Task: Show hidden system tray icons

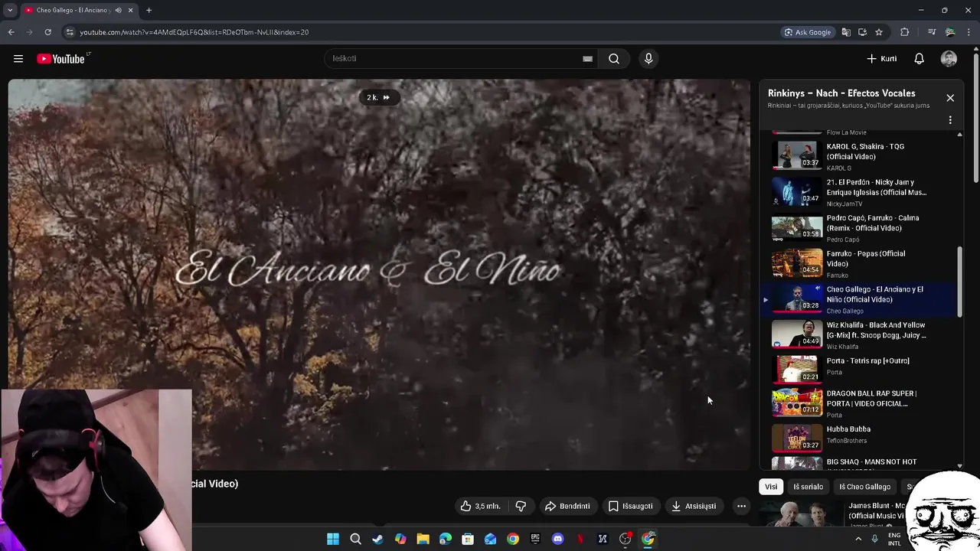Action: point(857,539)
